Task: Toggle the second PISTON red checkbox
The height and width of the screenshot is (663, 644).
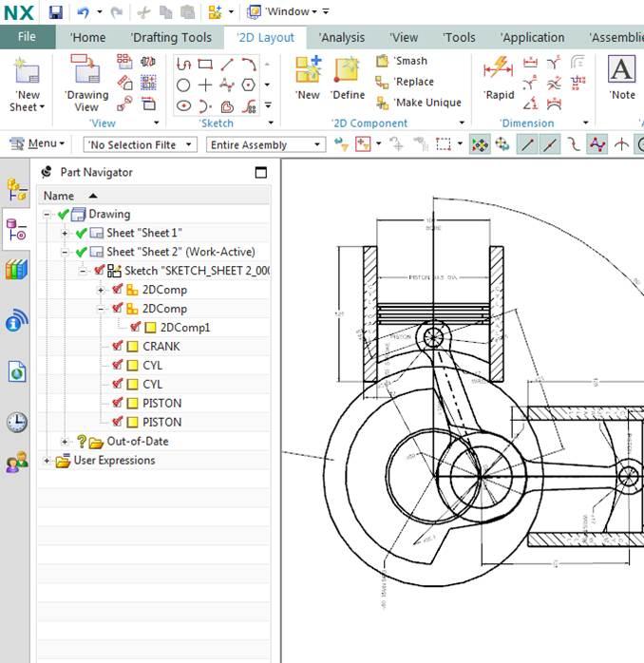Action: pyautogui.click(x=118, y=422)
